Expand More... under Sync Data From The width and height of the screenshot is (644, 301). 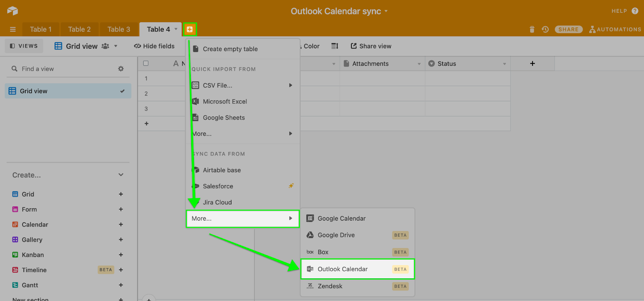coord(243,219)
